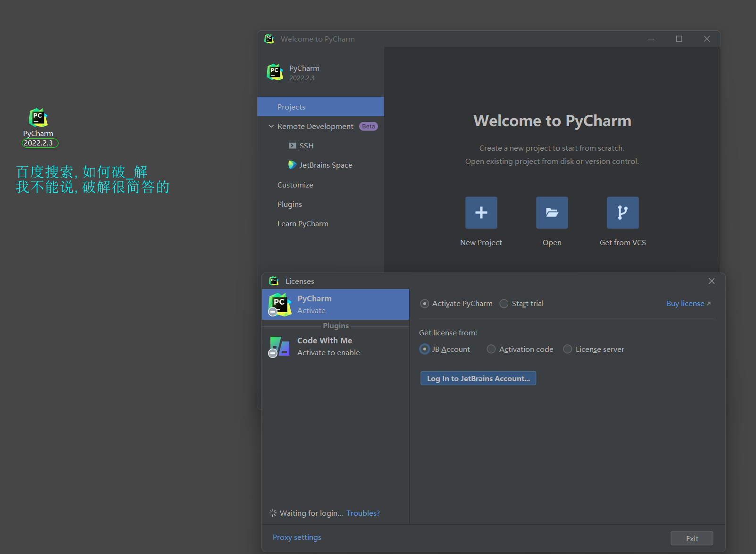Open the Proxy settings link
Screen dimensions: 756x554
[297, 537]
